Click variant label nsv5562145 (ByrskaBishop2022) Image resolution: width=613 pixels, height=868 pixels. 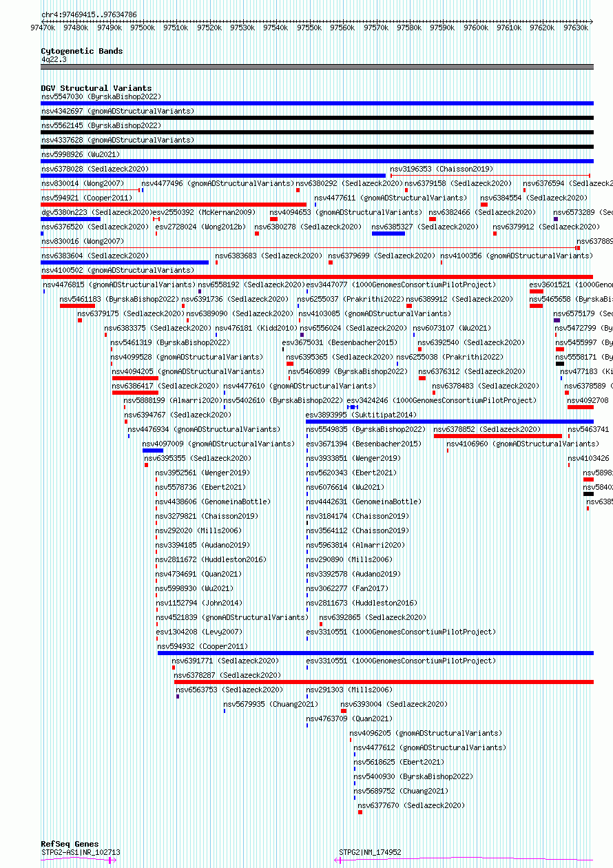[x=101, y=125]
